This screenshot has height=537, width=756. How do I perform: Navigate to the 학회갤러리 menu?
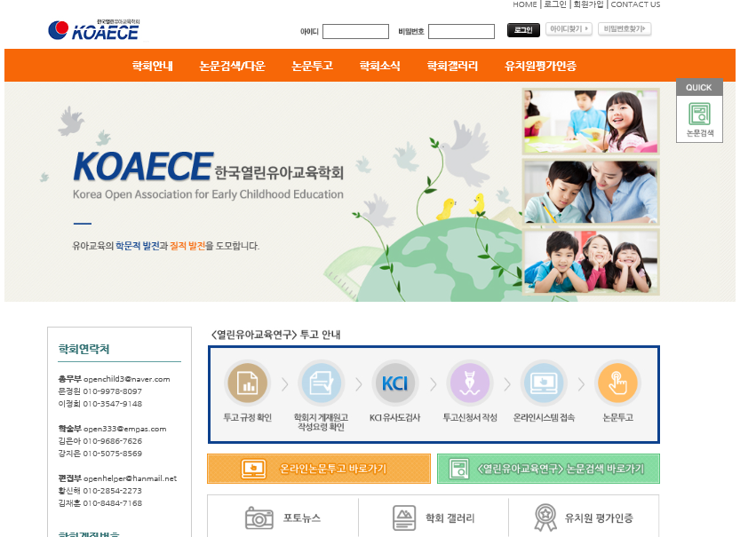[x=452, y=66]
